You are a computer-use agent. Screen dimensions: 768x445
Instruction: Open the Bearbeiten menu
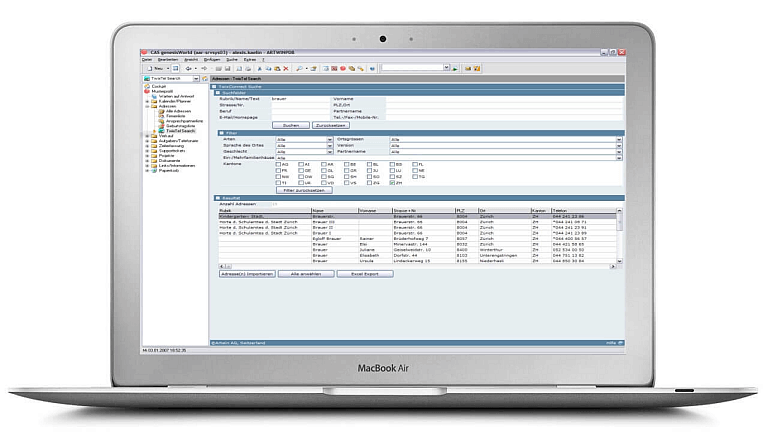pyautogui.click(x=168, y=60)
